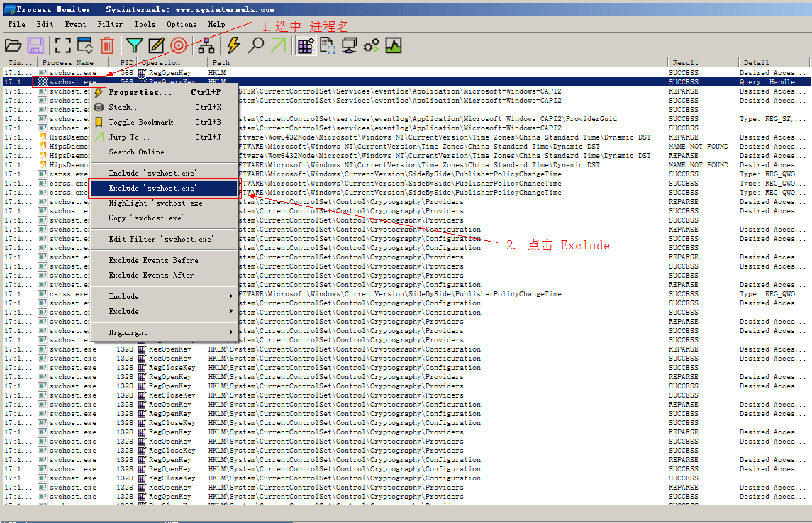Click the Process Name column header
This screenshot has width=812, height=523.
tap(68, 62)
